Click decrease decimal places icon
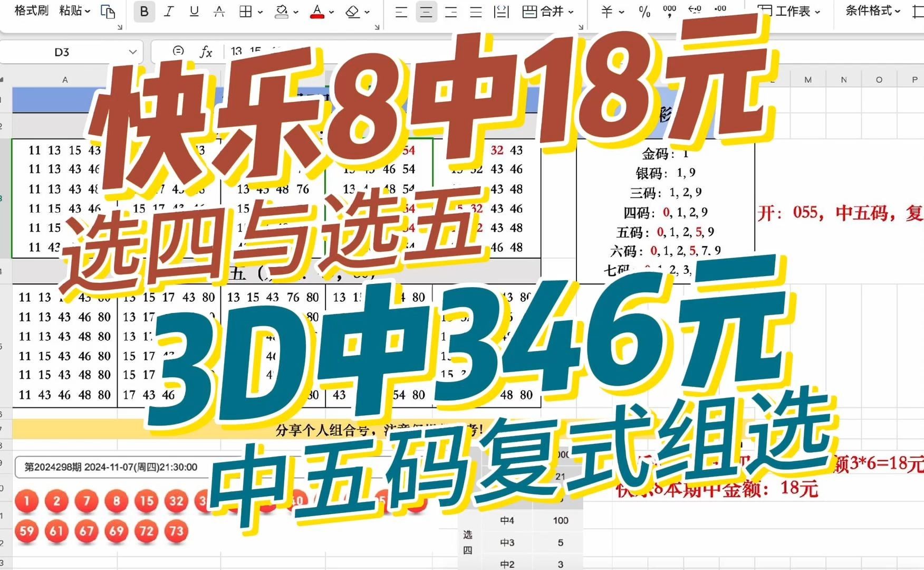Image resolution: width=924 pixels, height=570 pixels. pyautogui.click(x=720, y=11)
